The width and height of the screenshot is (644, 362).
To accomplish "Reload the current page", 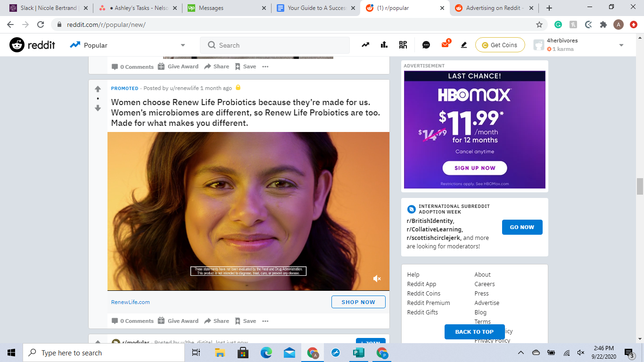I will coord(41,25).
